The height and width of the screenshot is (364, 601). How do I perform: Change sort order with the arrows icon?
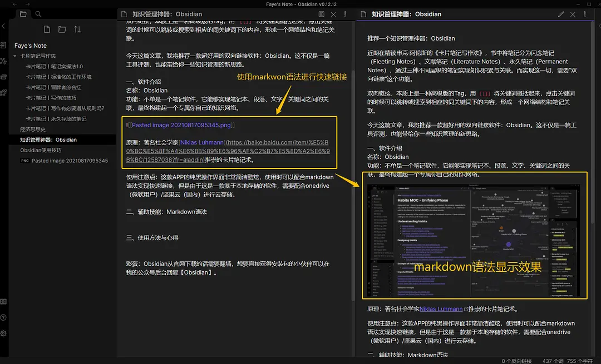tap(77, 29)
